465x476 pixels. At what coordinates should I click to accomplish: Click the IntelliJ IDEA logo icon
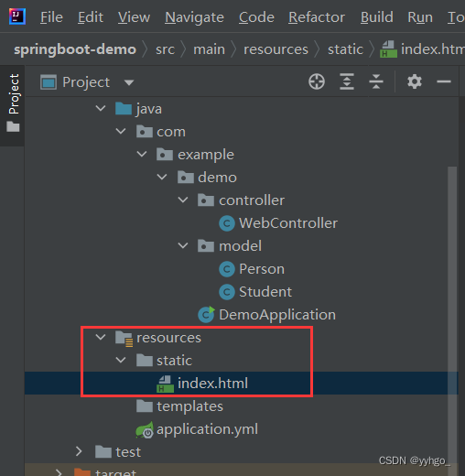(17, 16)
